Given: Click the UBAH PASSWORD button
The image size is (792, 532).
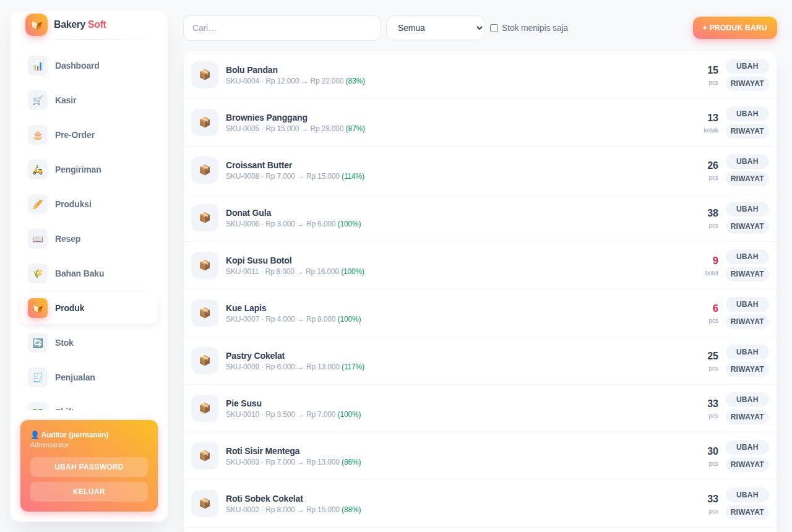Looking at the screenshot, I should pyautogui.click(x=89, y=467).
